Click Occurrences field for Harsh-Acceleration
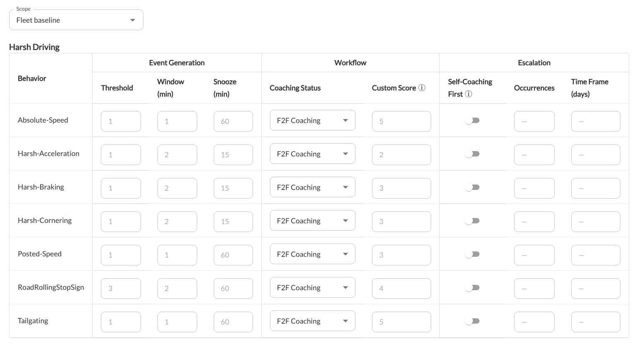644x348 pixels. [534, 155]
